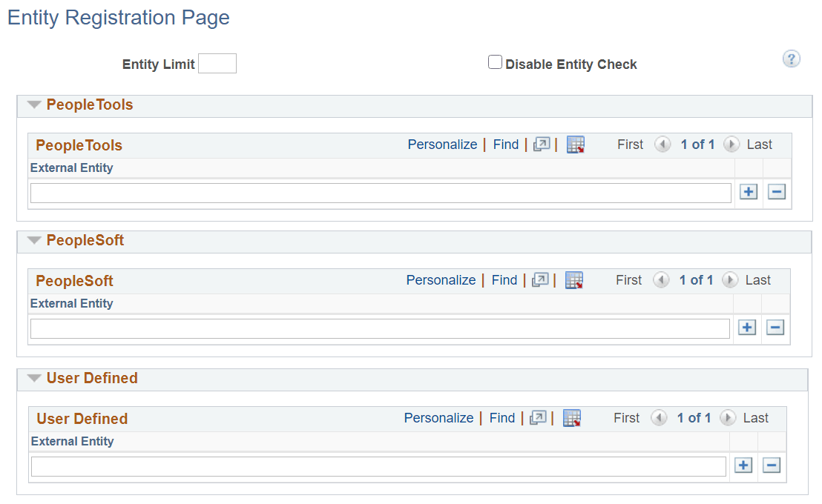Screen dimensions: 822x504
Task: Click Last in the User Defined grid navigation
Action: pyautogui.click(x=757, y=418)
